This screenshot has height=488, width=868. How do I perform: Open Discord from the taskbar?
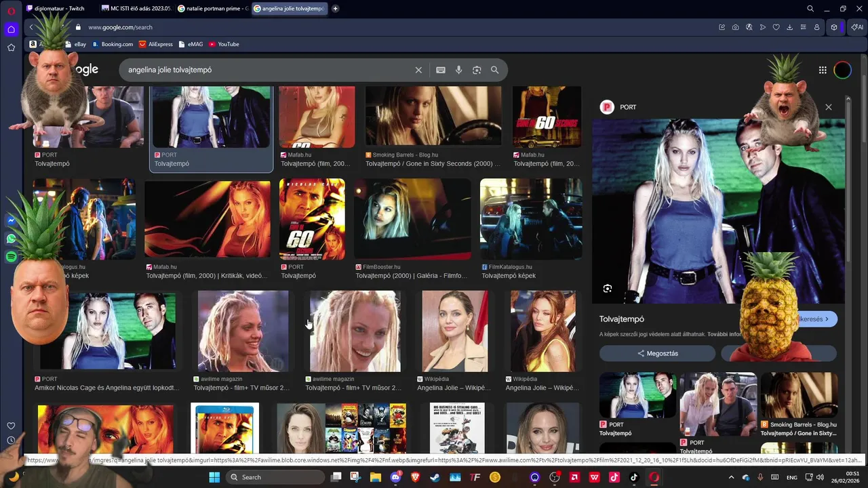[395, 477]
